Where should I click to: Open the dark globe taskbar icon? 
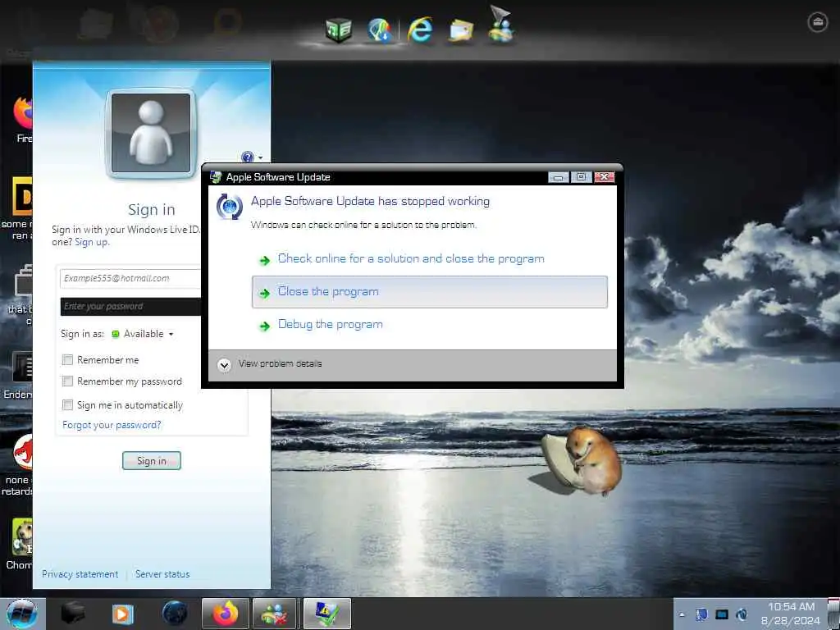(x=175, y=614)
